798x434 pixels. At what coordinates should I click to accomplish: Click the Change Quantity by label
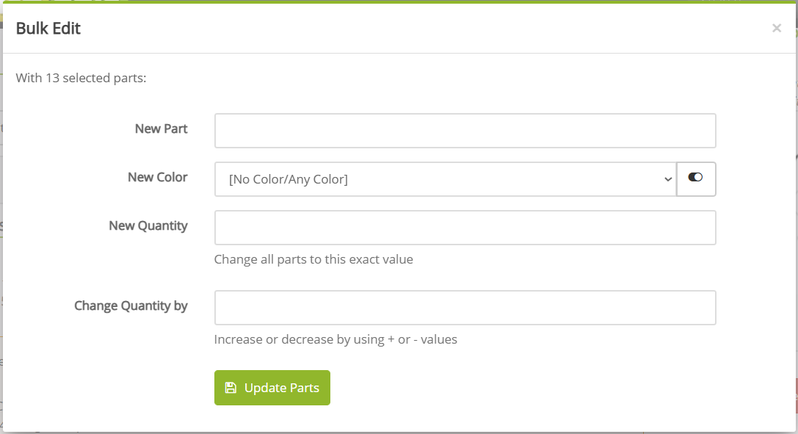coord(131,306)
